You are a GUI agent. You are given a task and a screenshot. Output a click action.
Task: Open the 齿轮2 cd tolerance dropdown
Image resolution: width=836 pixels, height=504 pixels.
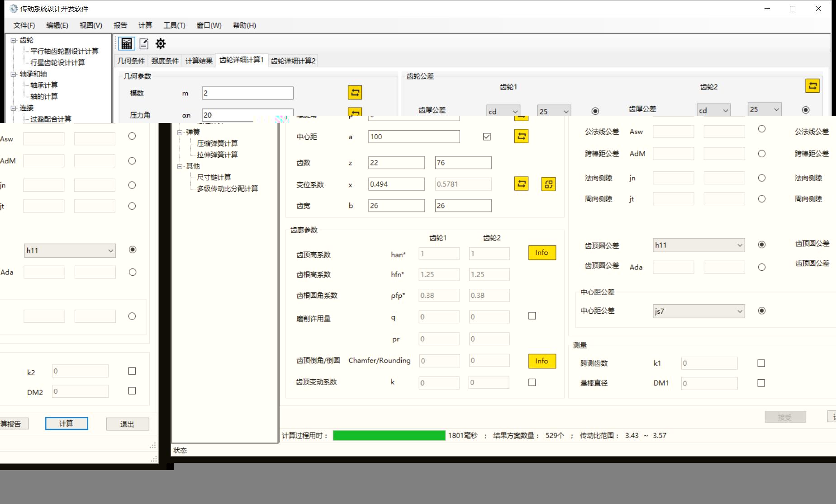pyautogui.click(x=713, y=110)
